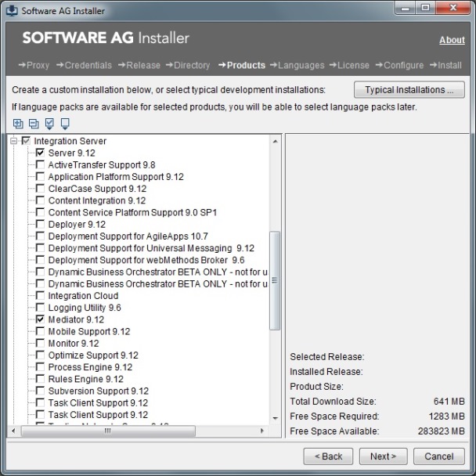Click the Collapse All tree icon
Screen dimensions: 476x476
[x=34, y=124]
